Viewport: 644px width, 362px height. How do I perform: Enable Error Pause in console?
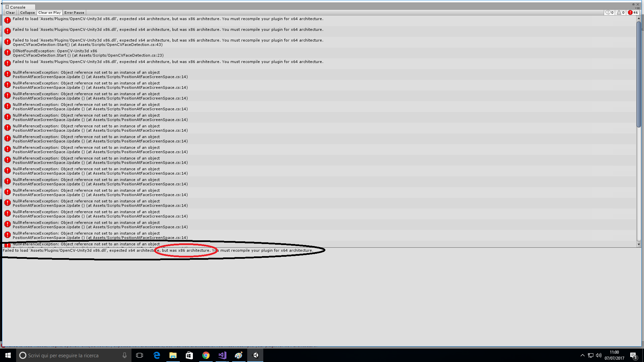[x=74, y=12]
